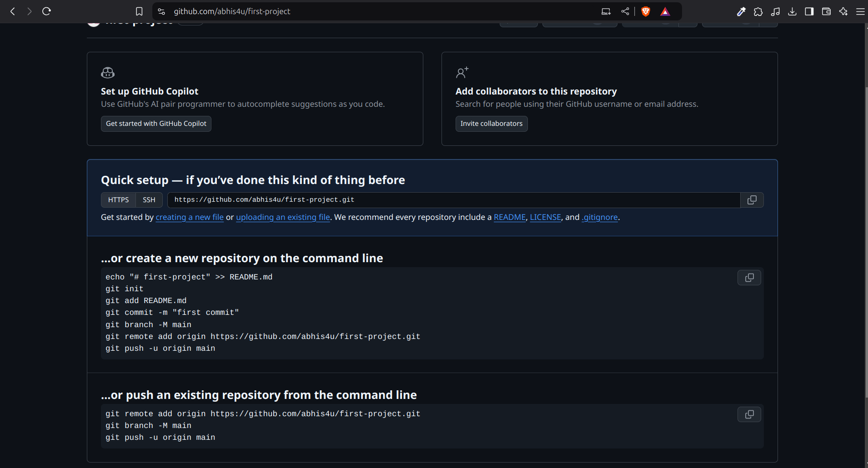The height and width of the screenshot is (468, 868).
Task: Open the music playlist icon
Action: pyautogui.click(x=775, y=11)
